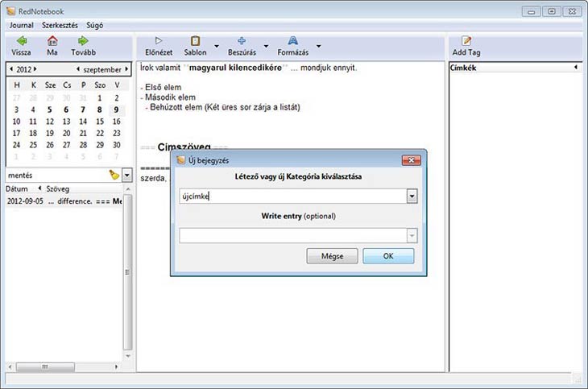Go to next month after szeptember
This screenshot has height=389, width=588.
coord(126,69)
